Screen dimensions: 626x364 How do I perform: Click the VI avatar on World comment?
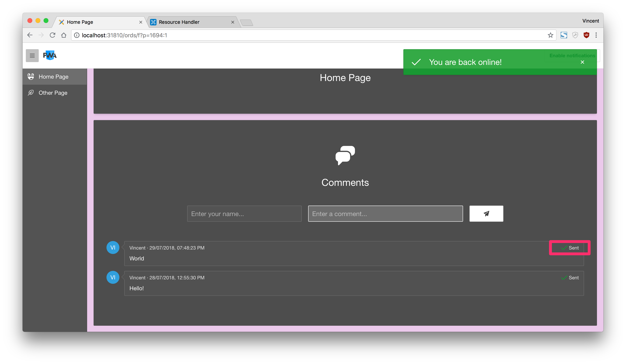click(x=113, y=248)
